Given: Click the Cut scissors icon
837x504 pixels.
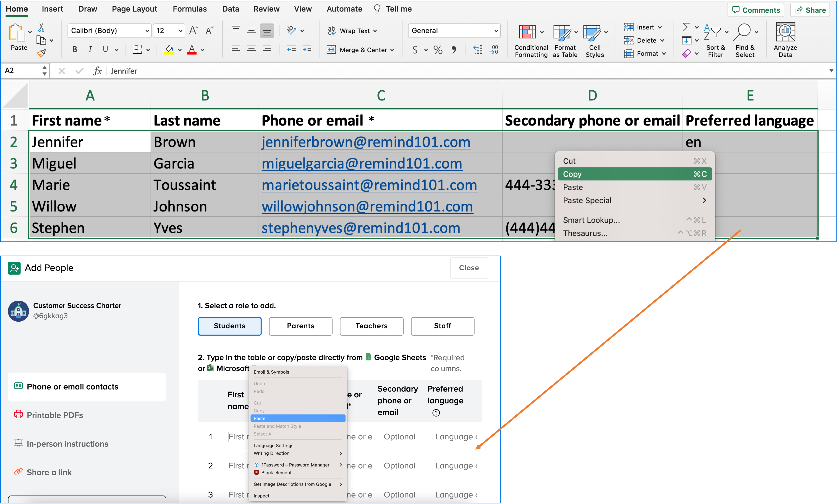Looking at the screenshot, I should click(41, 28).
